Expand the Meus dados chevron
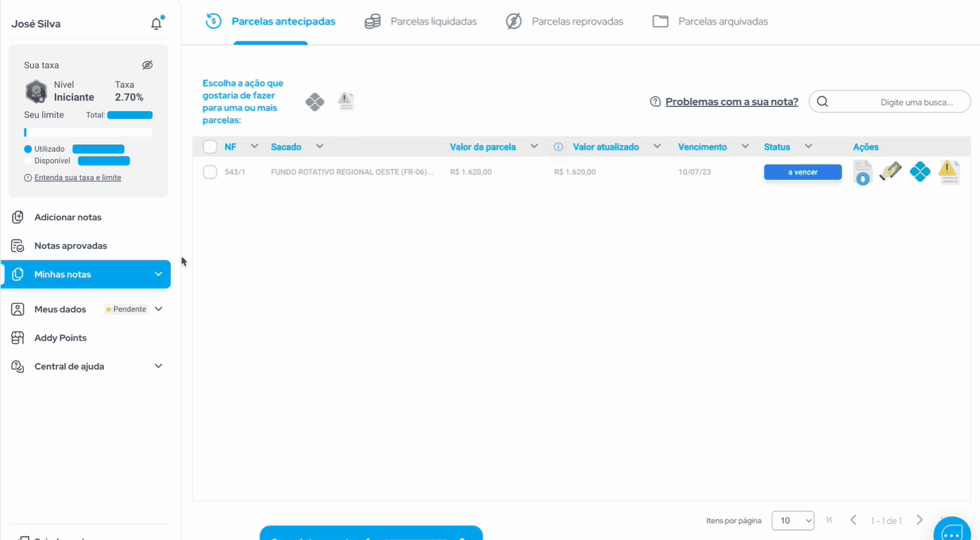This screenshot has width=980, height=540. coord(158,309)
